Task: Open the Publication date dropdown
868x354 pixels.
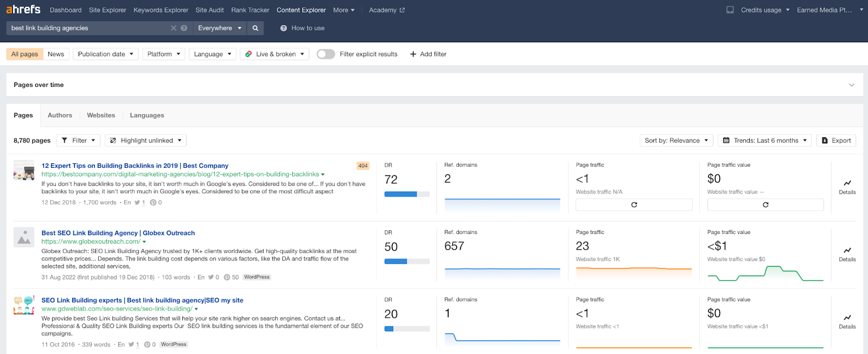Action: click(105, 54)
